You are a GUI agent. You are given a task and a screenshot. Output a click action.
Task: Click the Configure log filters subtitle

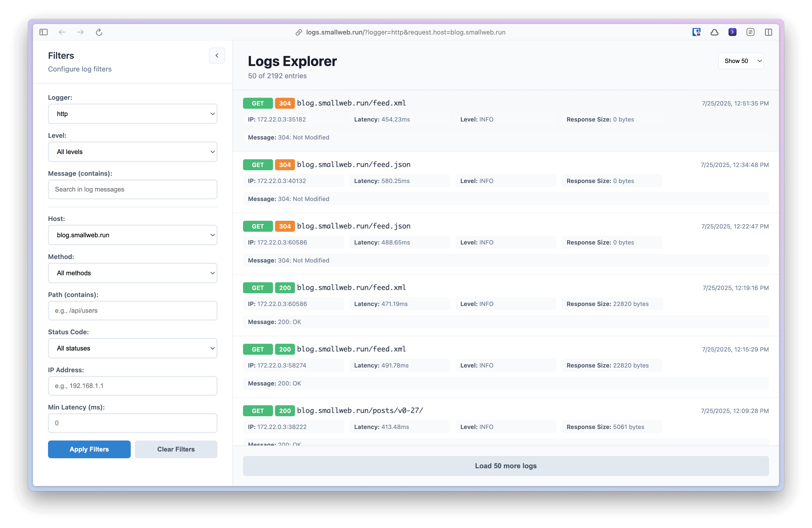(x=79, y=69)
